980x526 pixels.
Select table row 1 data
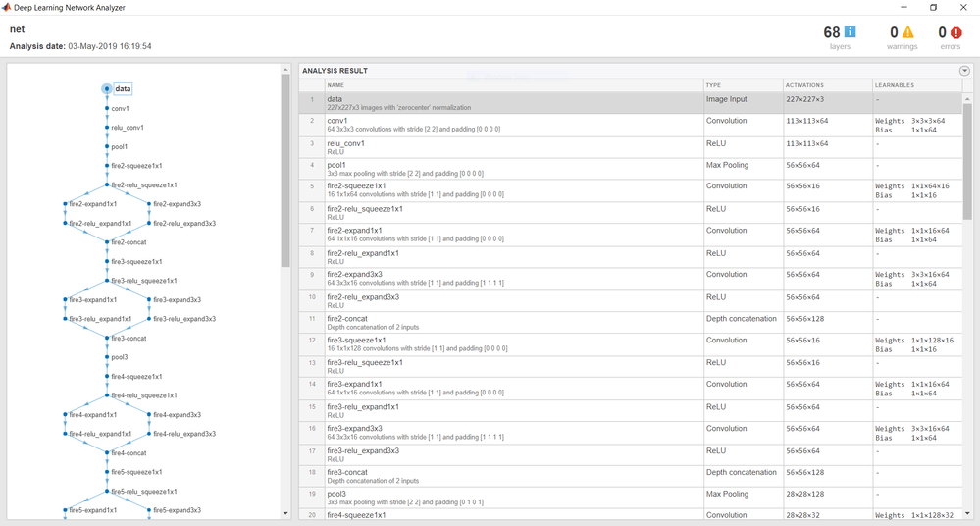click(631, 103)
